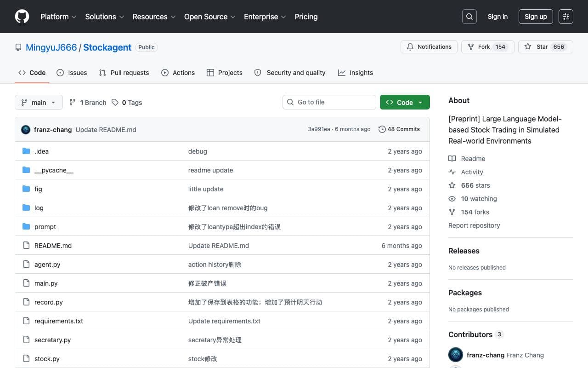Click the requirements.txt file icon
This screenshot has width=588, height=368.
pyautogui.click(x=26, y=321)
